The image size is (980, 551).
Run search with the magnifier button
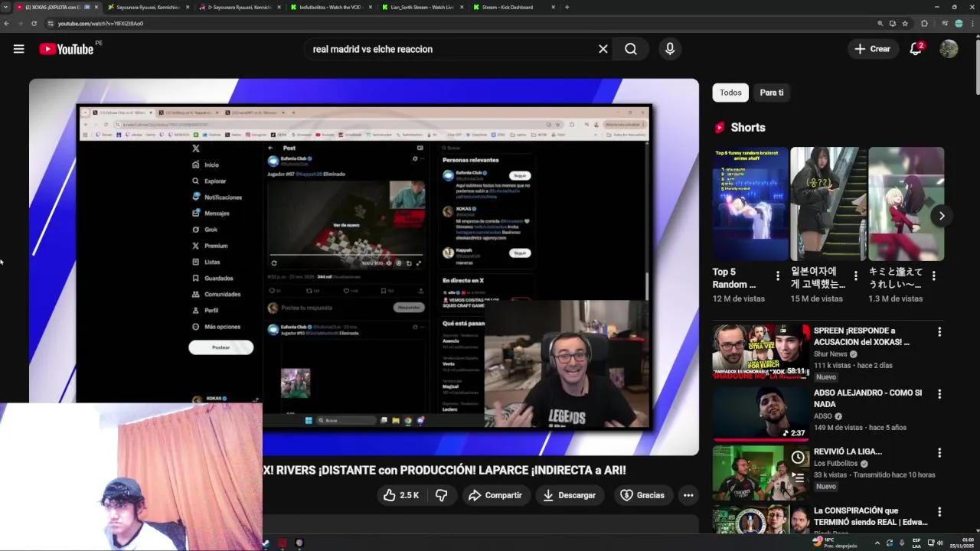[631, 49]
